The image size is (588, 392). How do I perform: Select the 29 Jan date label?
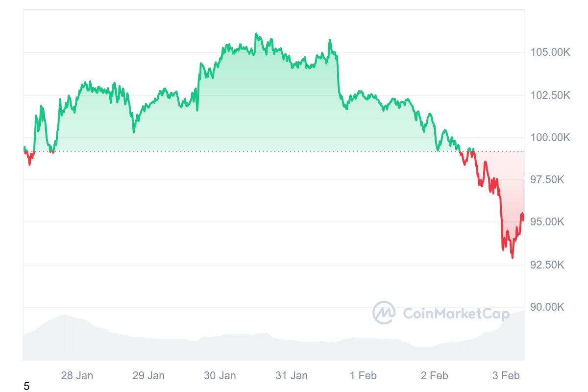(x=148, y=376)
